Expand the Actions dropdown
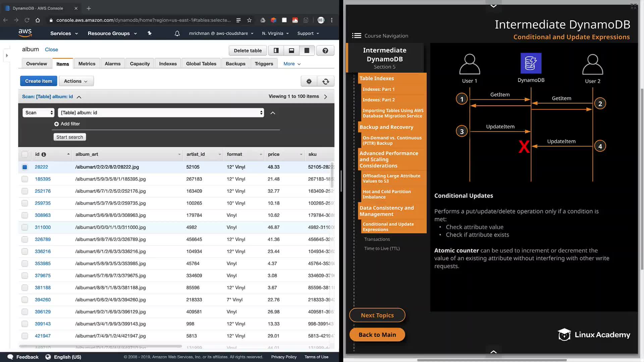Image resolution: width=644 pixels, height=362 pixels. 76,81
